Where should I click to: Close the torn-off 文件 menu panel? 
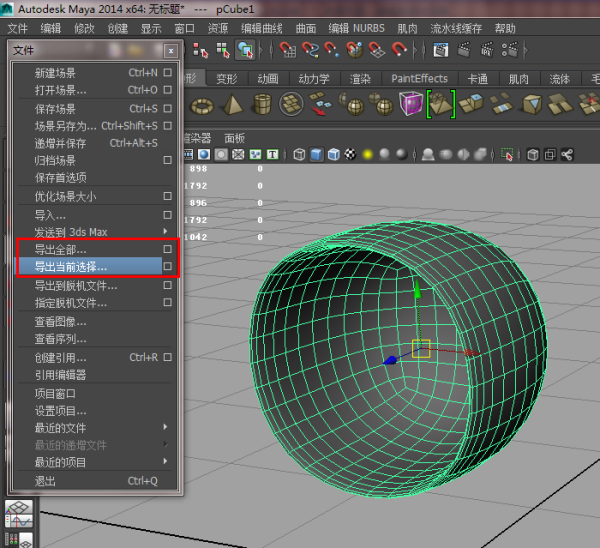pyautogui.click(x=171, y=50)
